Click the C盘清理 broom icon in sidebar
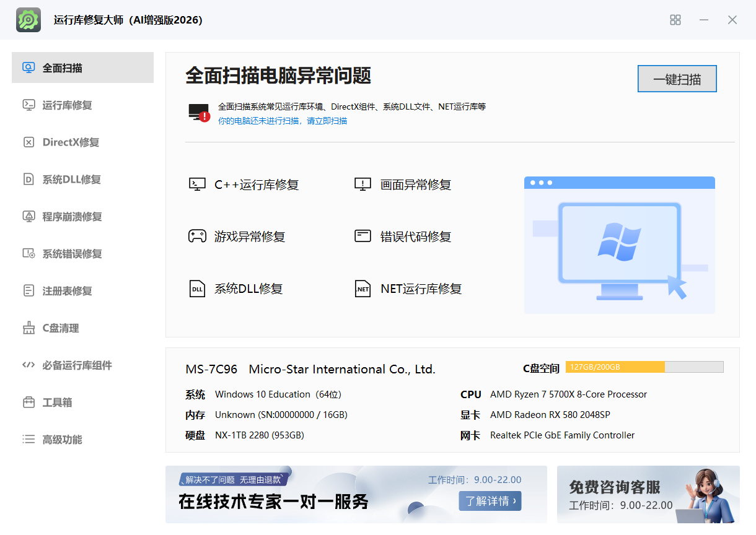Image resolution: width=756 pixels, height=535 pixels. (29, 328)
